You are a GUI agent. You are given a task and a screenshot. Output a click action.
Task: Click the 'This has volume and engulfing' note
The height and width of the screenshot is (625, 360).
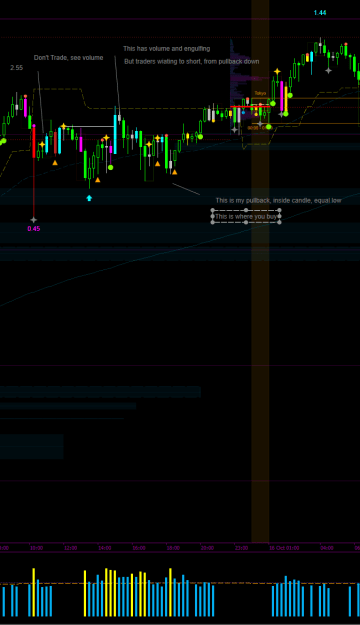coord(167,49)
